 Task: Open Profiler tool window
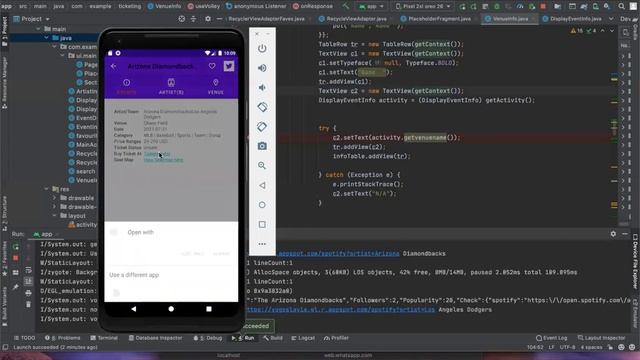[336, 338]
